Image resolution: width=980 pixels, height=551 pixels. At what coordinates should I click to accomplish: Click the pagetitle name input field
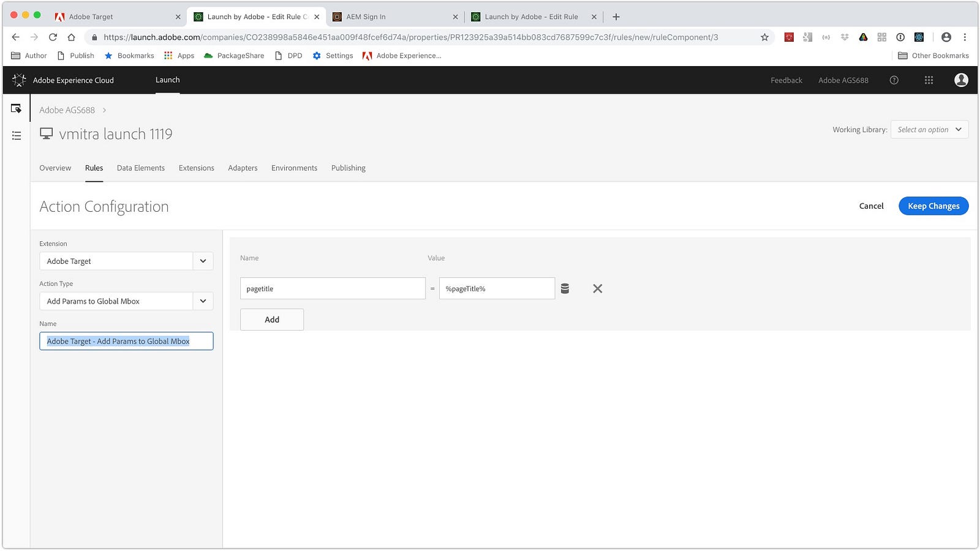coord(333,288)
